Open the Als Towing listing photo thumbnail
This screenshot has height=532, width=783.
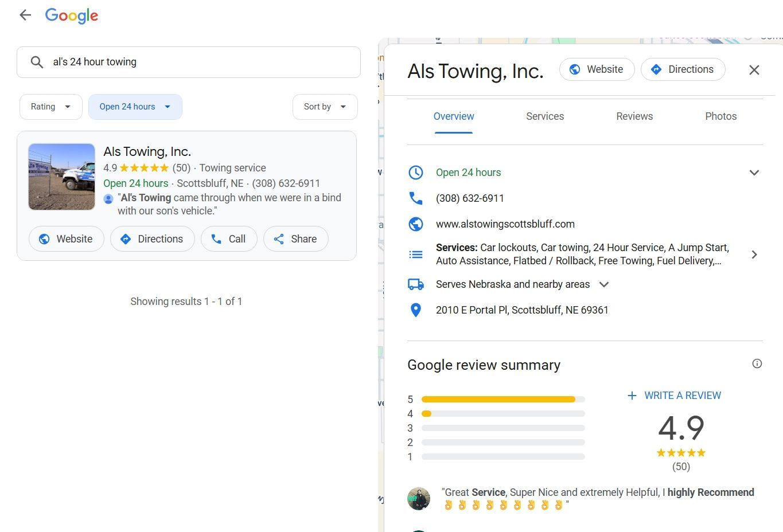(62, 177)
